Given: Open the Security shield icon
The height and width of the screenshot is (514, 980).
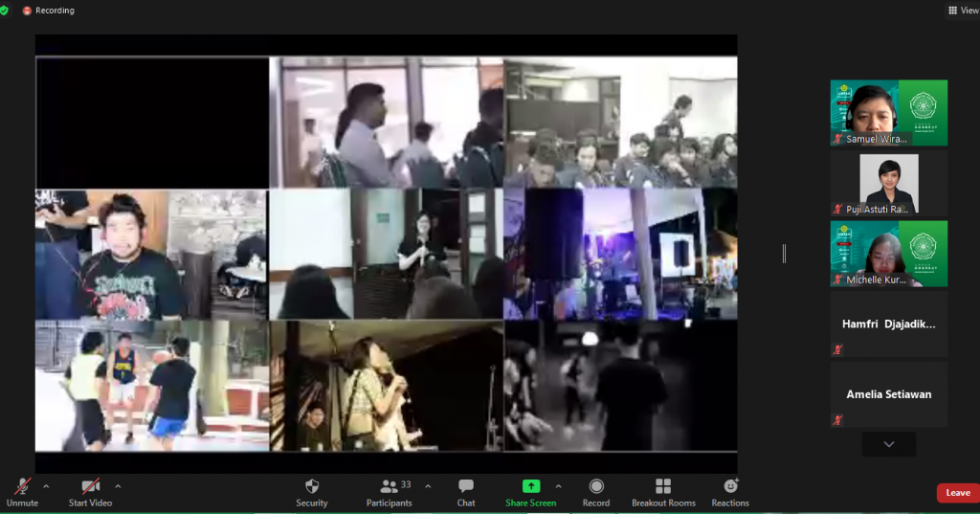Looking at the screenshot, I should click(x=311, y=487).
